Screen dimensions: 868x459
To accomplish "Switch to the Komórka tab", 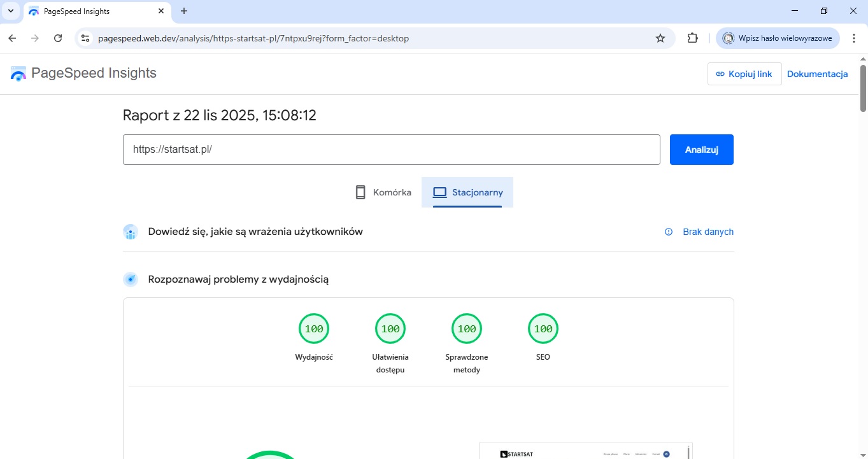I will (383, 192).
